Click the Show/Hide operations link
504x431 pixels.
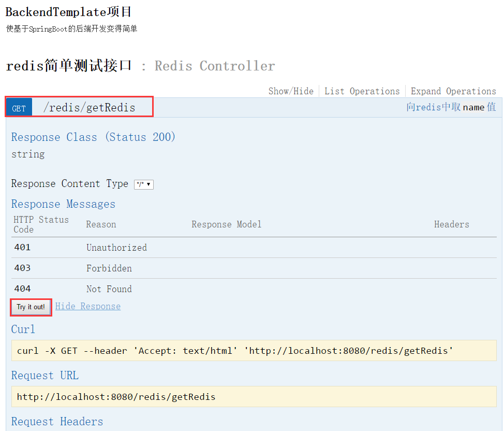[x=291, y=91]
